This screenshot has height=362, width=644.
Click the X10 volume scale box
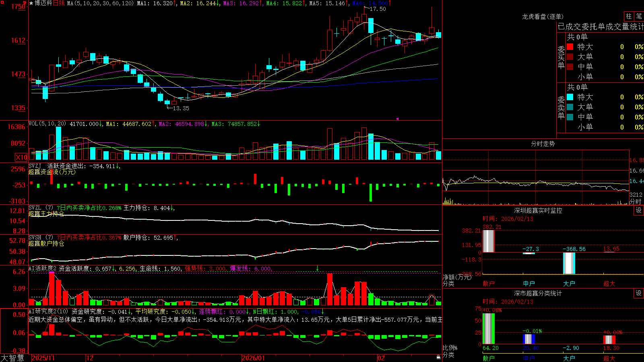[21, 157]
